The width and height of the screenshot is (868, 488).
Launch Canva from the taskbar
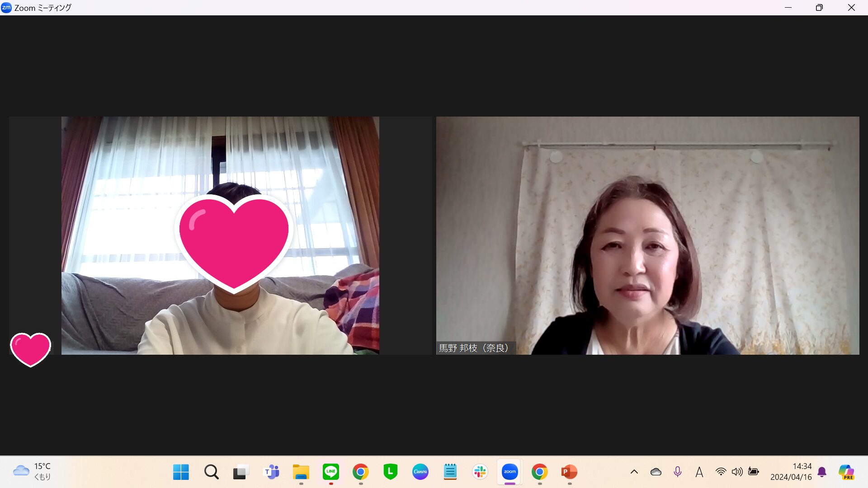tap(420, 472)
